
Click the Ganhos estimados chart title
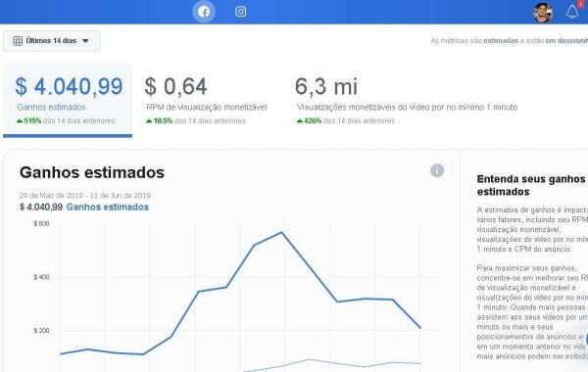pos(92,172)
